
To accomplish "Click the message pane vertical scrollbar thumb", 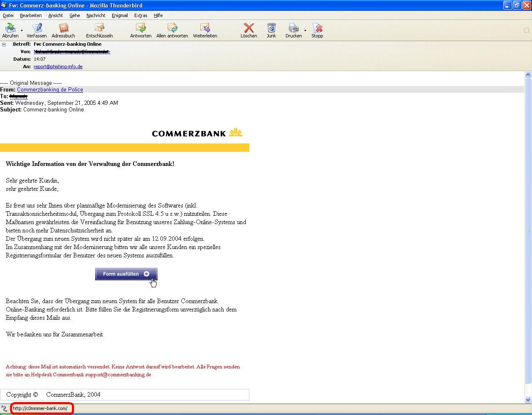I will point(528,231).
